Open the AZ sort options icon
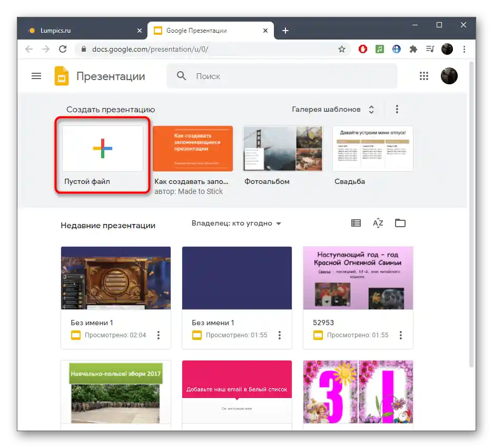The height and width of the screenshot is (448, 493). 378,223
